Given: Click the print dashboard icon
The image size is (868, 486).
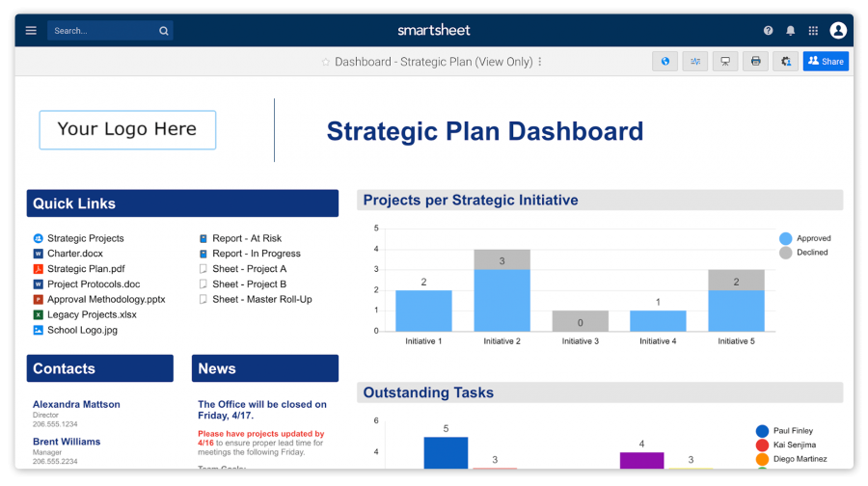Looking at the screenshot, I should click(756, 62).
